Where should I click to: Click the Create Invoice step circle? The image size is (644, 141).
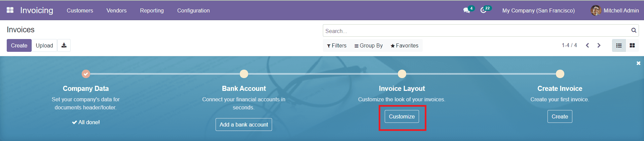560,74
